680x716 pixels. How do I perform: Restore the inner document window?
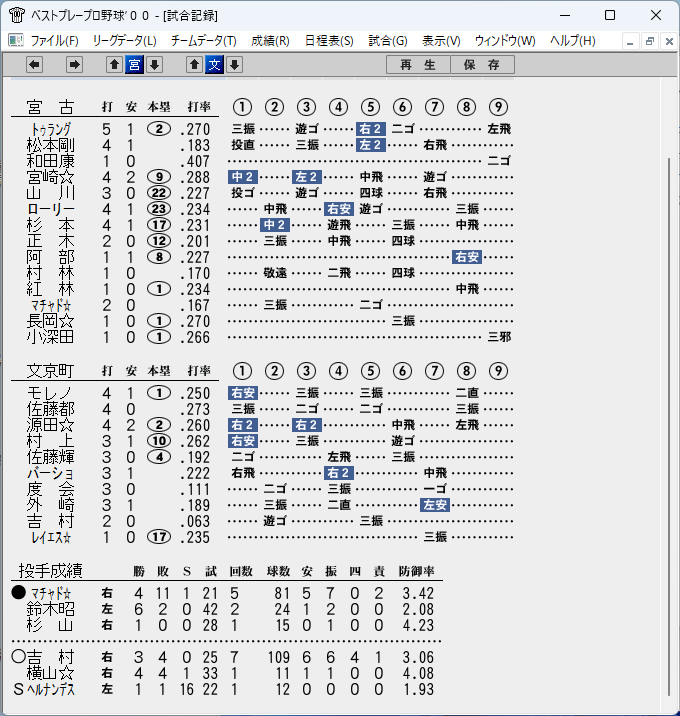coord(649,42)
